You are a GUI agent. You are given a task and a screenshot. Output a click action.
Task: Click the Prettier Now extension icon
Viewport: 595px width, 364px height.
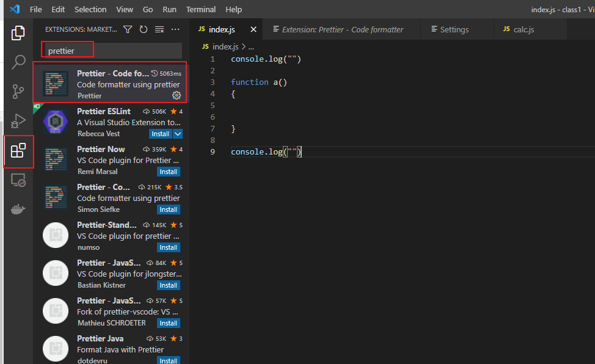56,159
